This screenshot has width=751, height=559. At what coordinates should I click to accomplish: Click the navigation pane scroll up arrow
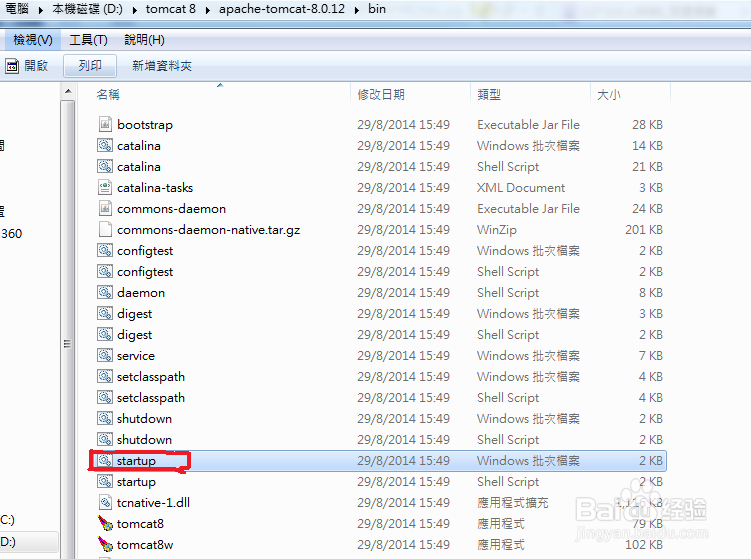(x=68, y=91)
